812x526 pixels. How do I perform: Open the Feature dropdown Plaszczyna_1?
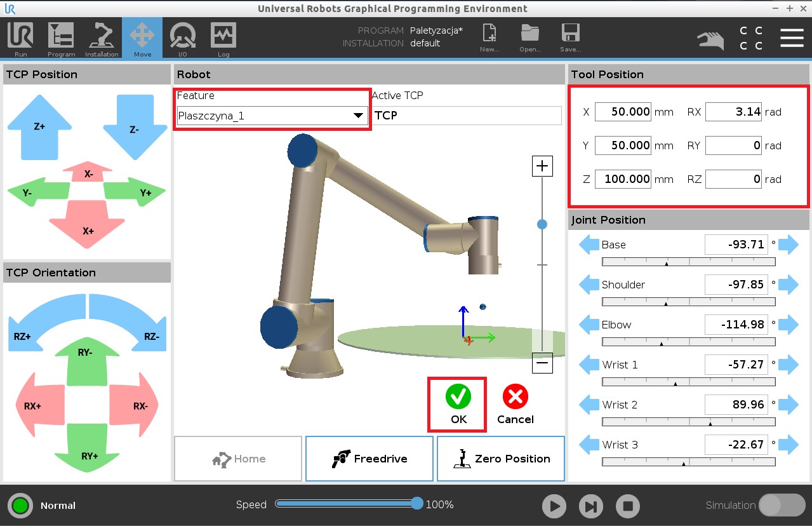272,116
